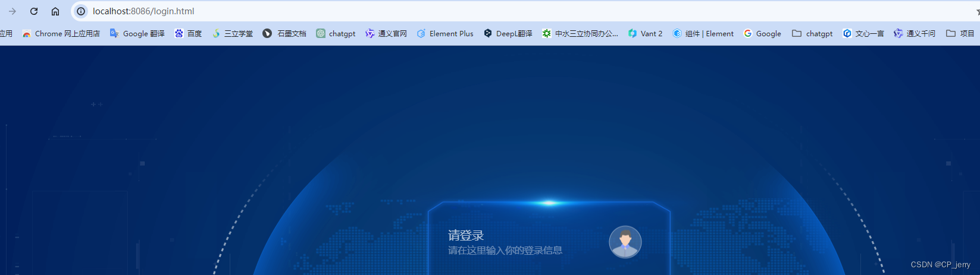Open 中水三立协同办公 bookmark

(x=580, y=34)
